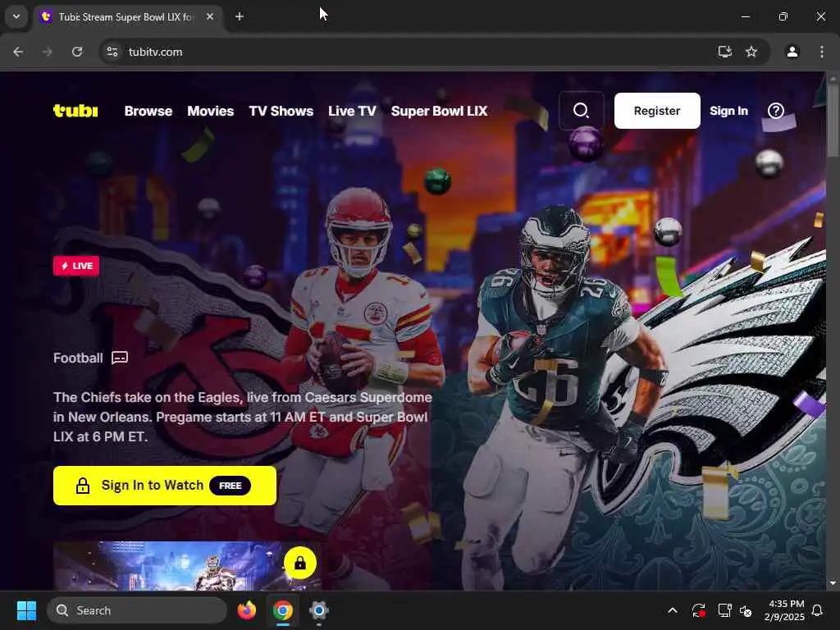
Task: Open the Chrome profile icon
Action: click(792, 52)
